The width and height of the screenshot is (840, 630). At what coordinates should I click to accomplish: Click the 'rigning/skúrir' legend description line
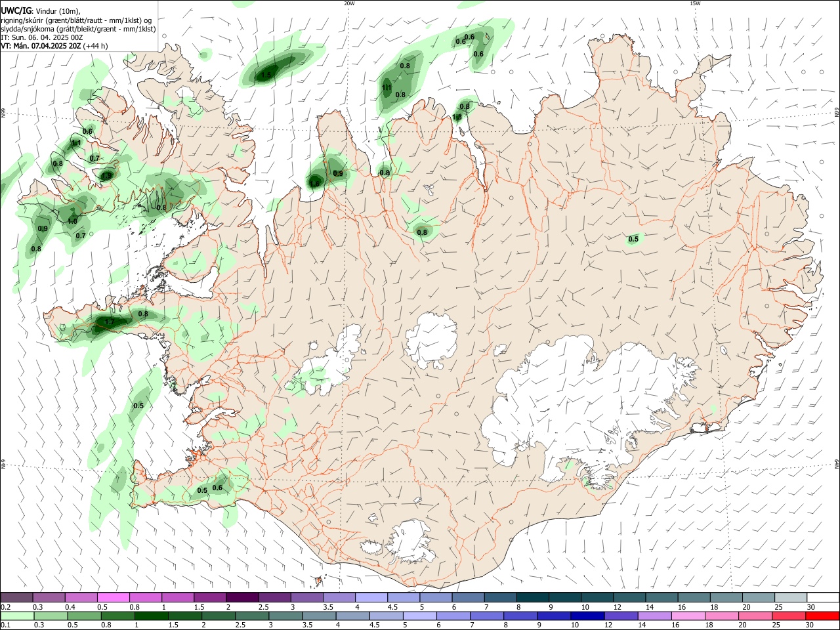coord(77,20)
